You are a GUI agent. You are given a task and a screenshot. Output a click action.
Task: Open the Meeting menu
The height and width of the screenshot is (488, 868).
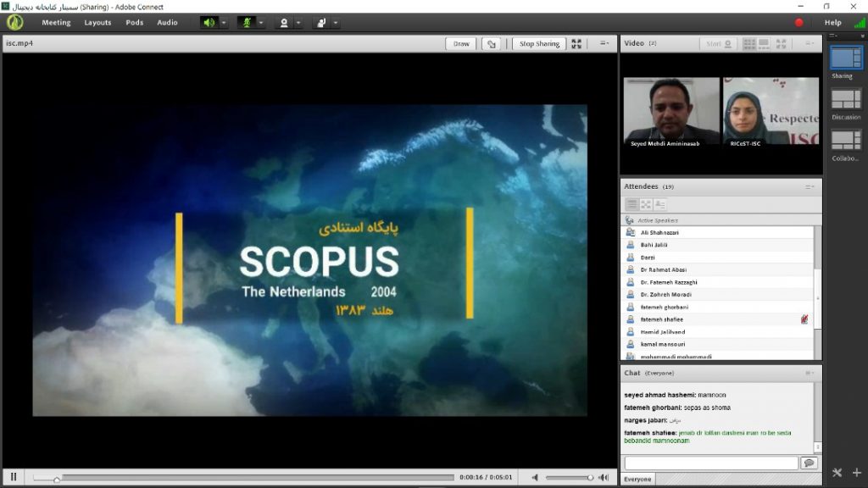click(56, 23)
